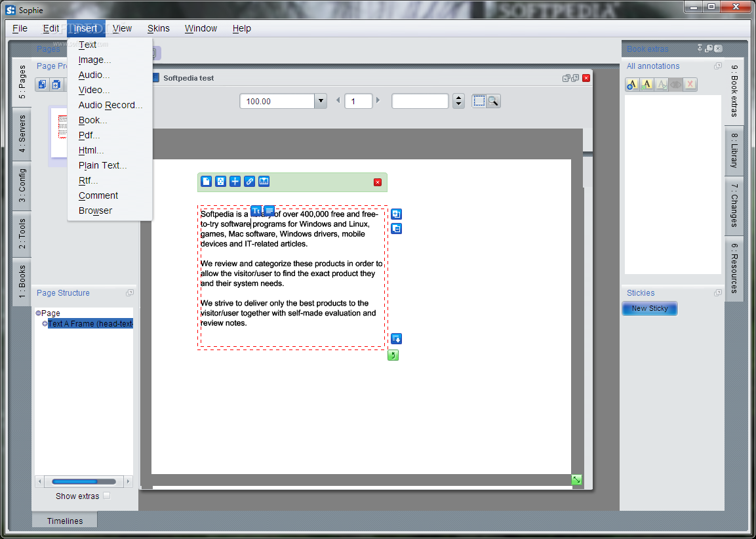Collapse the Page node in Page Structure
Viewport: 756px width, 539px height.
point(38,313)
